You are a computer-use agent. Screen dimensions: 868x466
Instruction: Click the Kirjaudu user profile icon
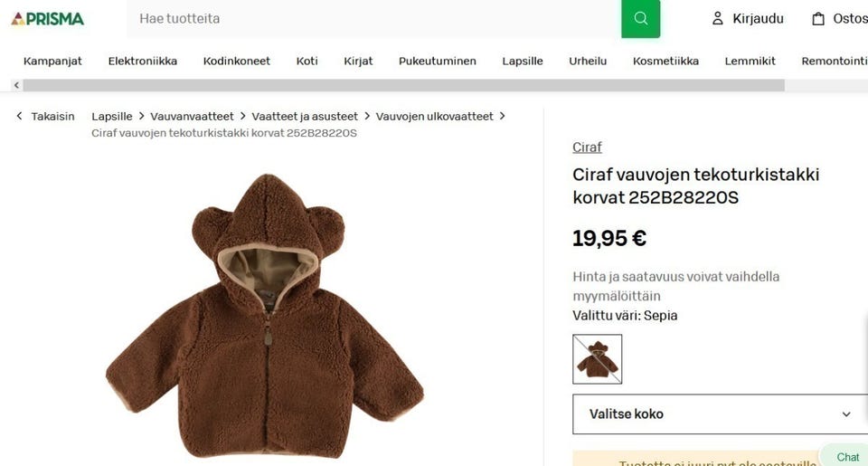click(x=717, y=19)
